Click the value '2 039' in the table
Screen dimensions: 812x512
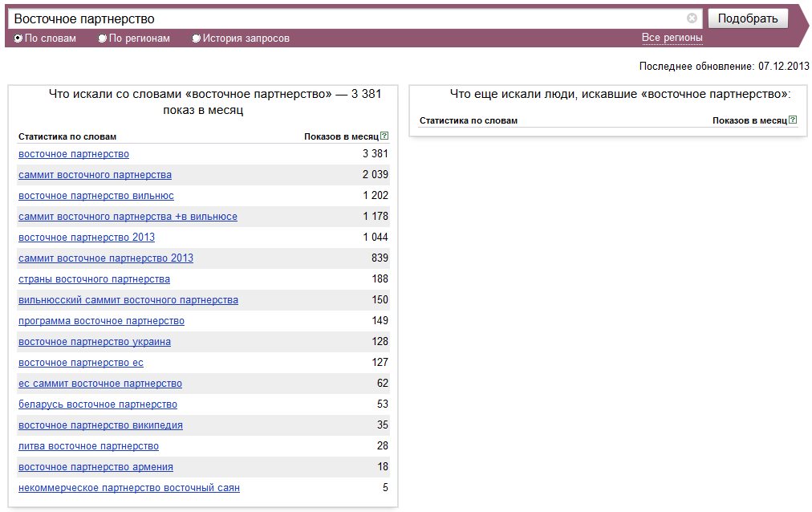coord(376,174)
